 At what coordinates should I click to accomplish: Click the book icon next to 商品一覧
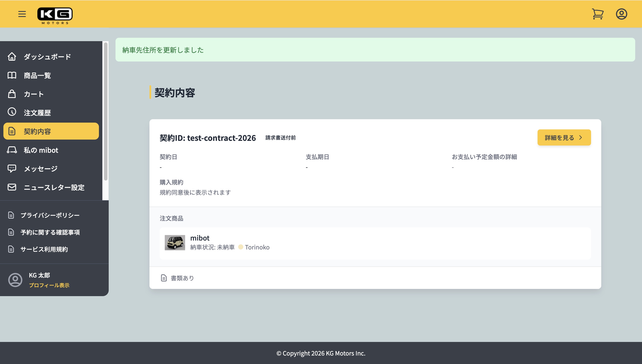11,75
